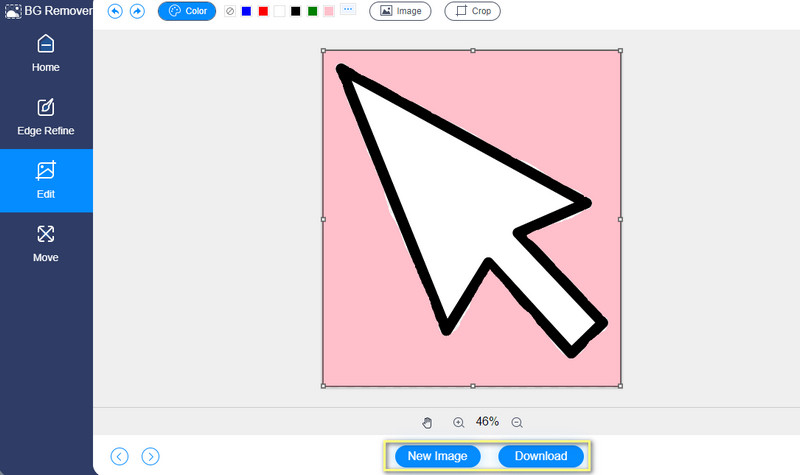800x475 pixels.
Task: Activate the Crop button
Action: [x=472, y=12]
